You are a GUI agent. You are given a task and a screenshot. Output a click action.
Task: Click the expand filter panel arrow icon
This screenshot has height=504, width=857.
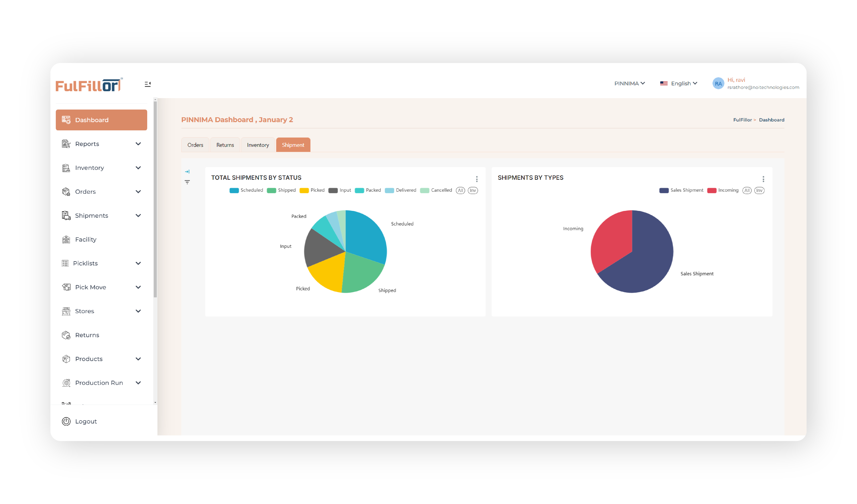coord(187,172)
